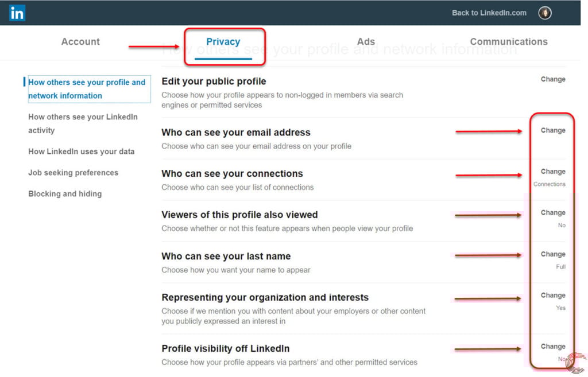Go to Job seeking preferences
Image resolution: width=588 pixels, height=377 pixels.
coord(73,173)
